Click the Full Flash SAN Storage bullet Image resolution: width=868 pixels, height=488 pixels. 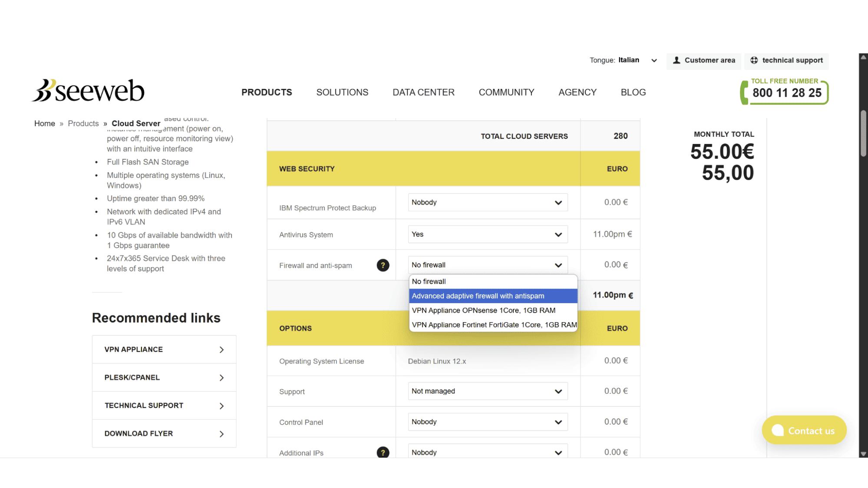point(148,162)
